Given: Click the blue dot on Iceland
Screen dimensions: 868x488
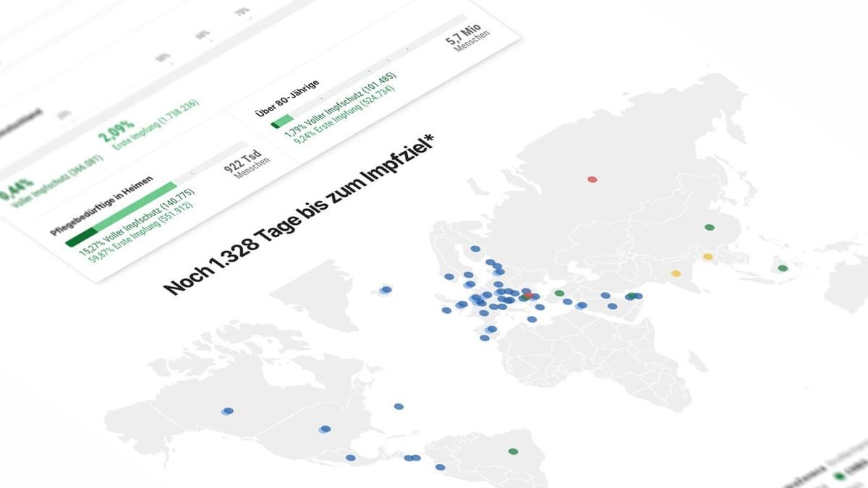Looking at the screenshot, I should (x=386, y=290).
